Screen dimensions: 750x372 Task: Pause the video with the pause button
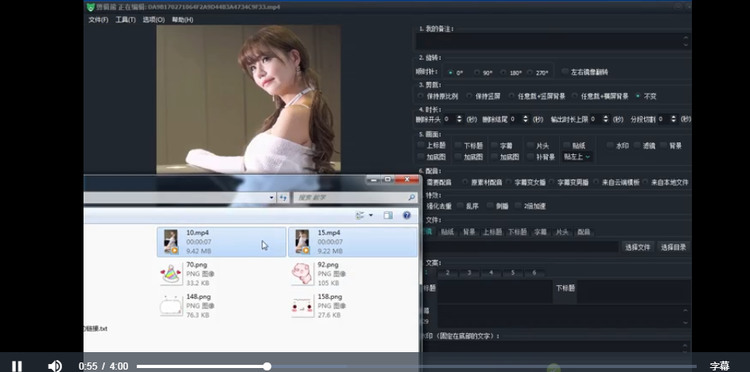click(17, 366)
